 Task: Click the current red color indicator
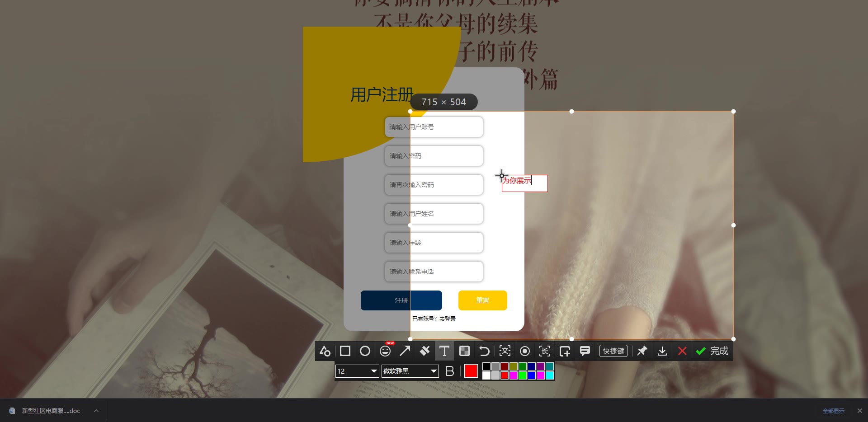pos(471,371)
